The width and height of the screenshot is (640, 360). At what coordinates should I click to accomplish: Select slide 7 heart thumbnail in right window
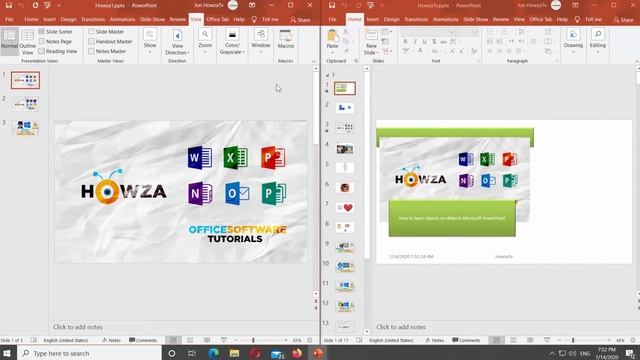345,207
